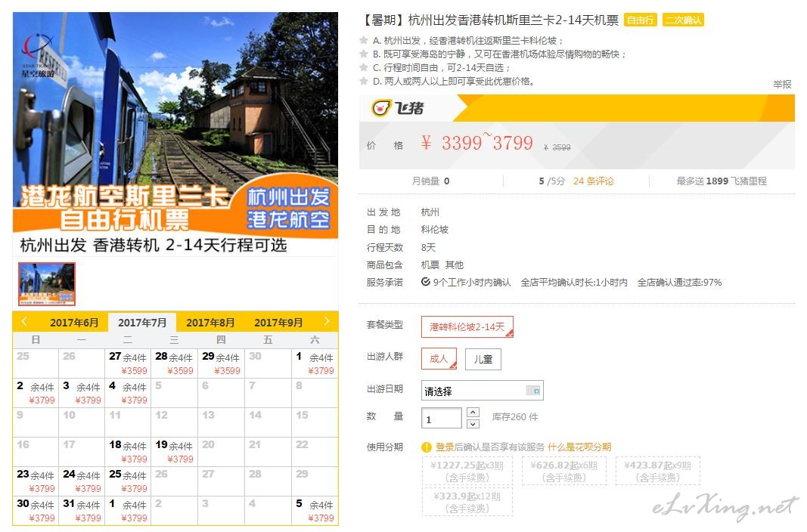The height and width of the screenshot is (532, 807).
Task: Open 什么是花呗分期 help link
Action: [x=579, y=447]
